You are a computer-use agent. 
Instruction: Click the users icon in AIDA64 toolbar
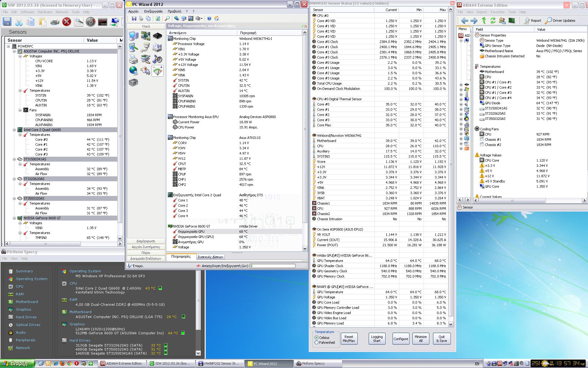coord(502,21)
